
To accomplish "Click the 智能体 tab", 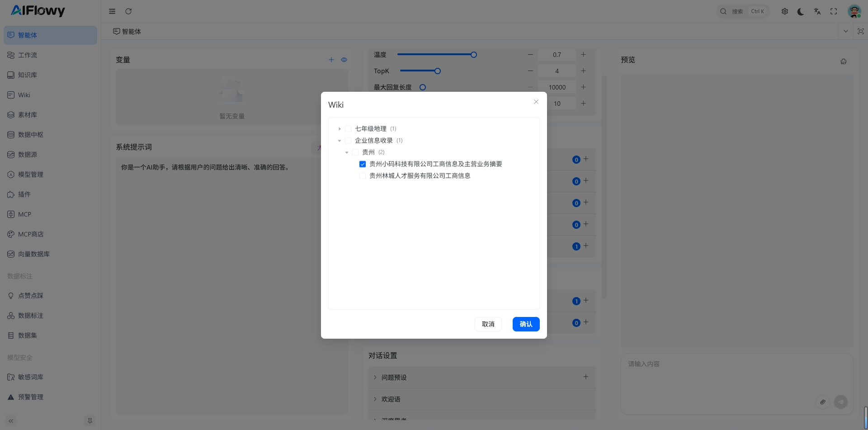I will [127, 31].
